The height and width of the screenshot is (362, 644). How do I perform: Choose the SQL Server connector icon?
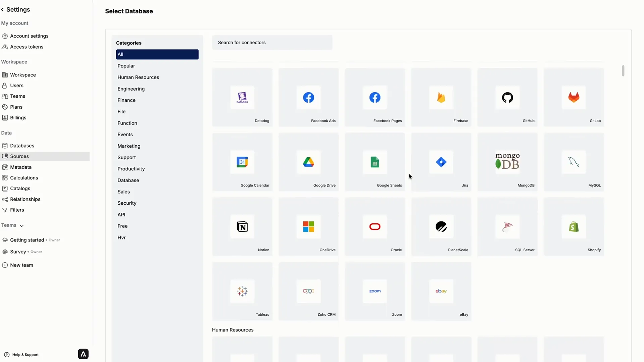[x=507, y=227]
